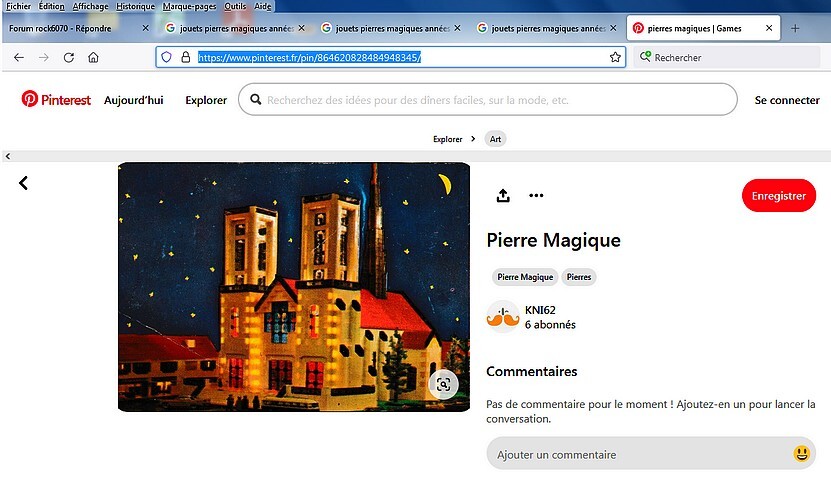This screenshot has height=485, width=831.
Task: Click the Pierre Magique pin title
Action: pos(553,240)
